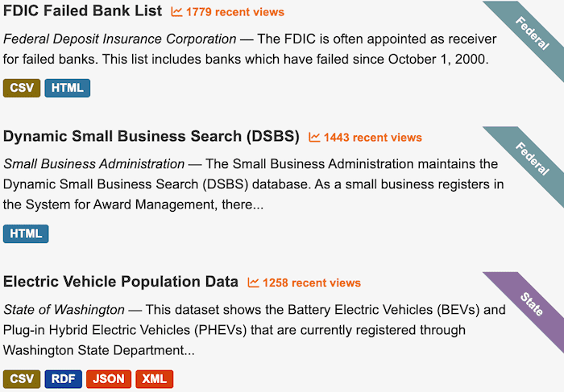This screenshot has width=564, height=392.
Task: Click the CSV badge under FDIC Failed Bank List
Action: 22,88
